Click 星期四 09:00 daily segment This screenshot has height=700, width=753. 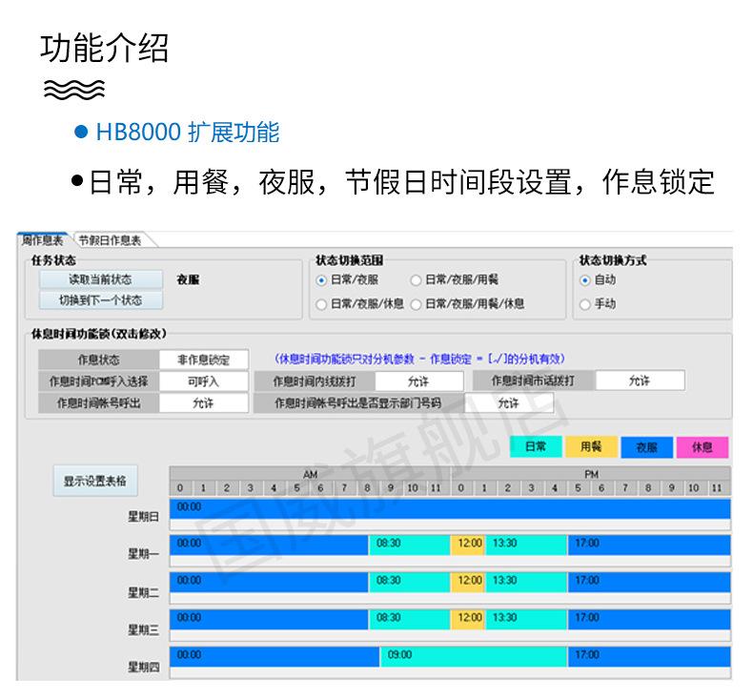click(x=474, y=657)
